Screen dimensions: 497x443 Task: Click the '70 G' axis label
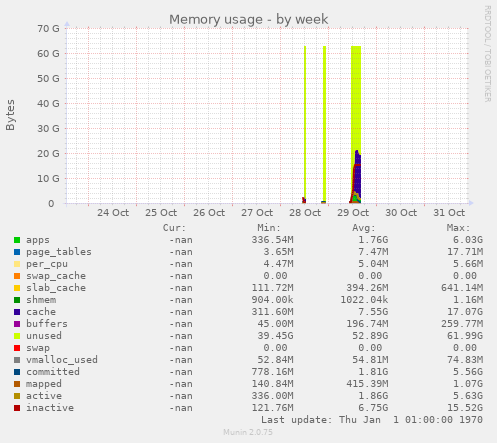tap(48, 29)
